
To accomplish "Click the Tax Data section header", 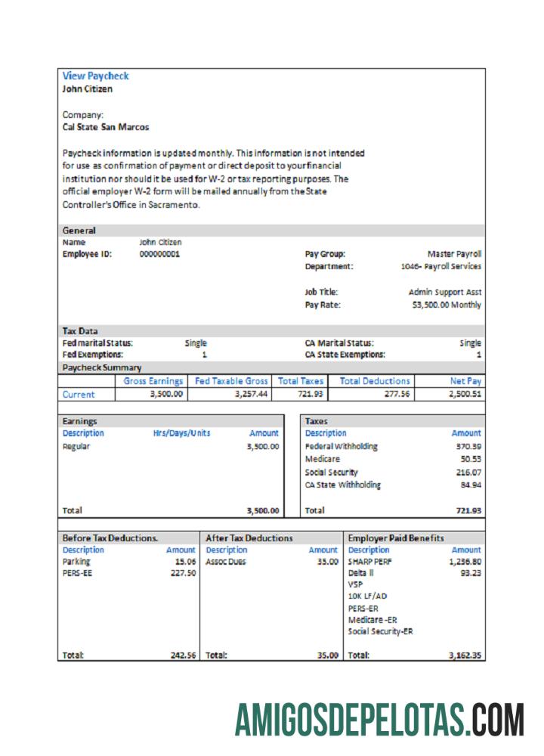I will tap(80, 330).
